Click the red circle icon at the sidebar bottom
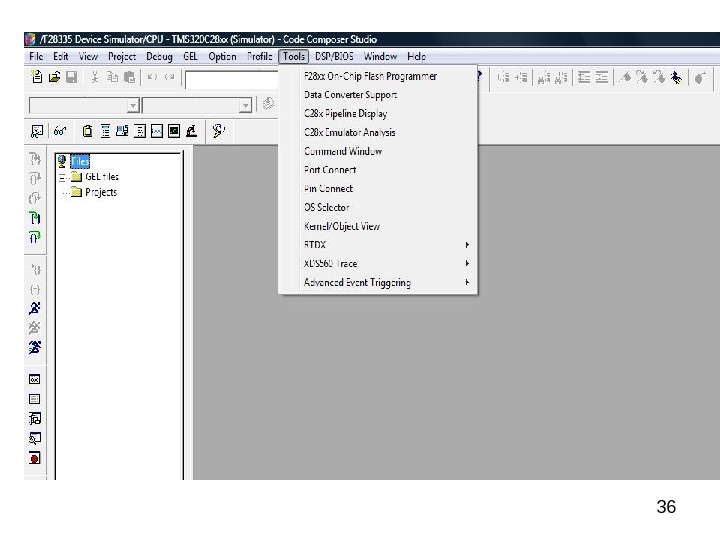The width and height of the screenshot is (720, 540). tap(35, 458)
